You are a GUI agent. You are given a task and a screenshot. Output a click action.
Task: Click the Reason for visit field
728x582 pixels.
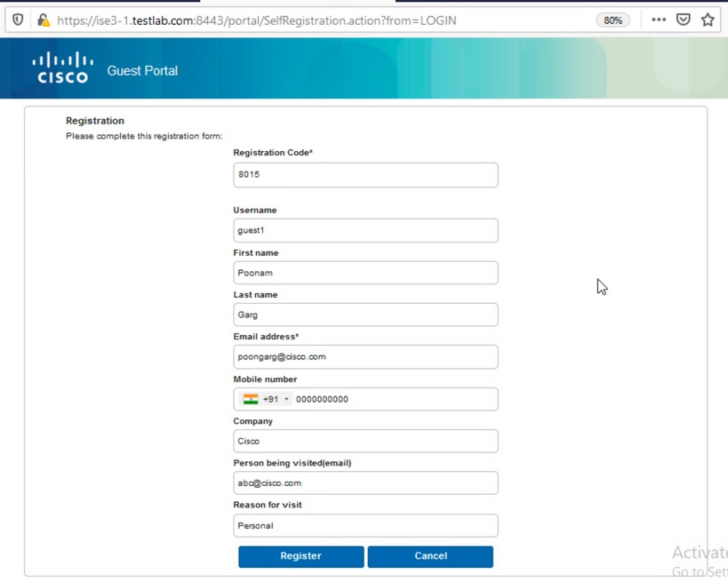pyautogui.click(x=365, y=525)
